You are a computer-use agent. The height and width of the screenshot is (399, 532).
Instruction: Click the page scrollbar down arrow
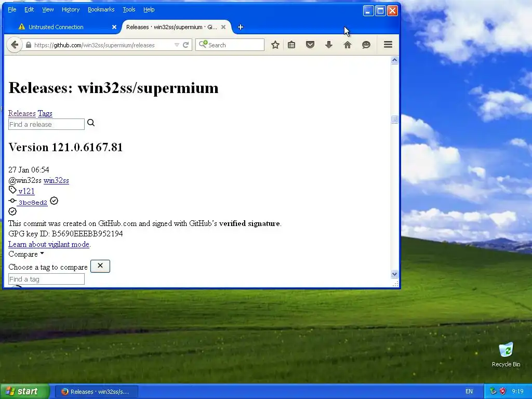pos(394,274)
